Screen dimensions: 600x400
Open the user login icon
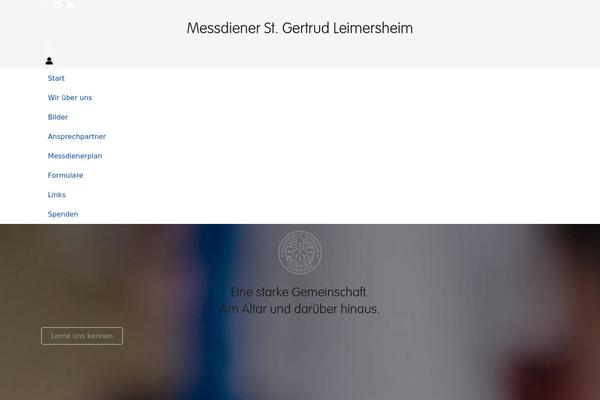49,60
